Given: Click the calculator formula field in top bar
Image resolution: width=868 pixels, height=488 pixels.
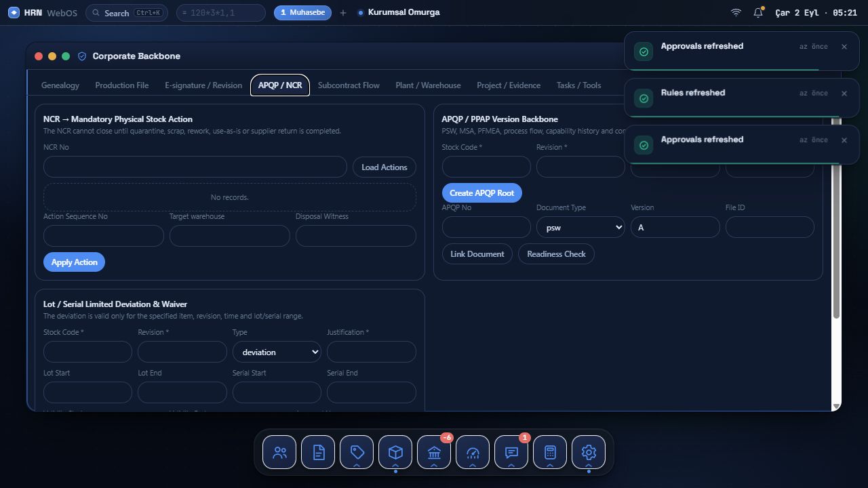Looking at the screenshot, I should point(221,12).
